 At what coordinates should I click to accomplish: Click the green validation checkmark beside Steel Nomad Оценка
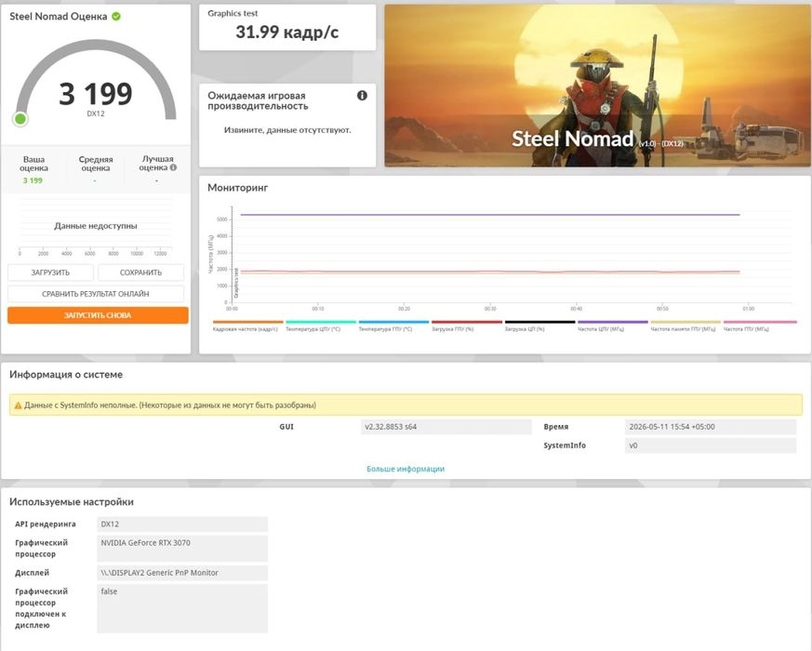[116, 16]
